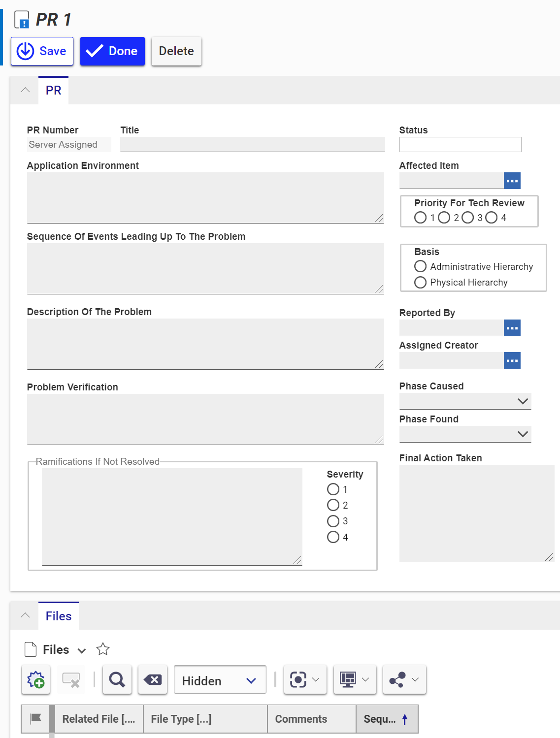Select Priority For Tech Review 1
Image resolution: width=560 pixels, height=738 pixels.
(x=420, y=218)
